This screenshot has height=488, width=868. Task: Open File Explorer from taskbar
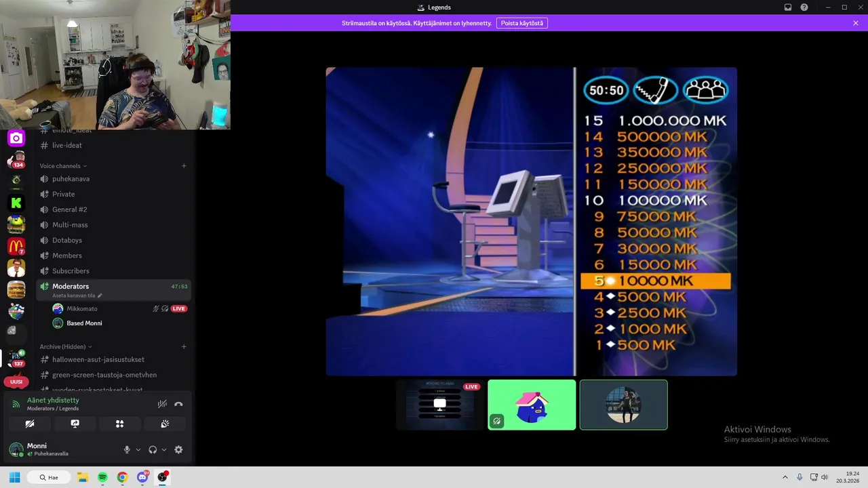(x=83, y=477)
